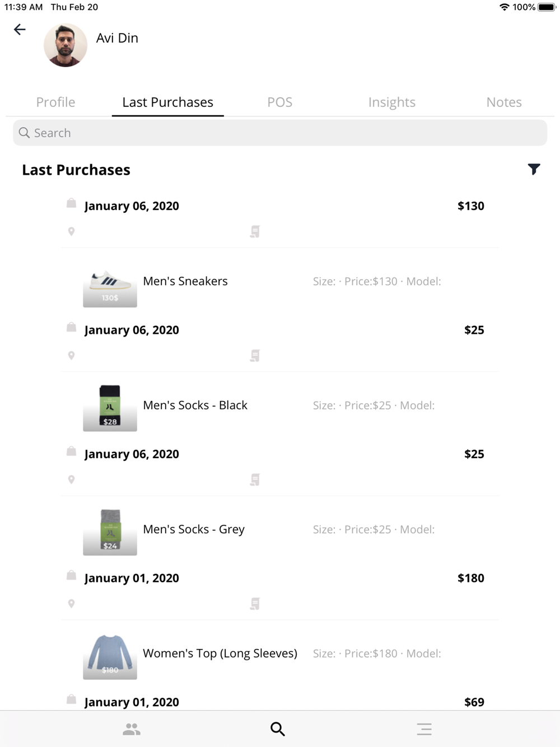Open receipt icon for Men's Socks - Grey order
This screenshot has height=747, width=560.
pyautogui.click(x=255, y=480)
